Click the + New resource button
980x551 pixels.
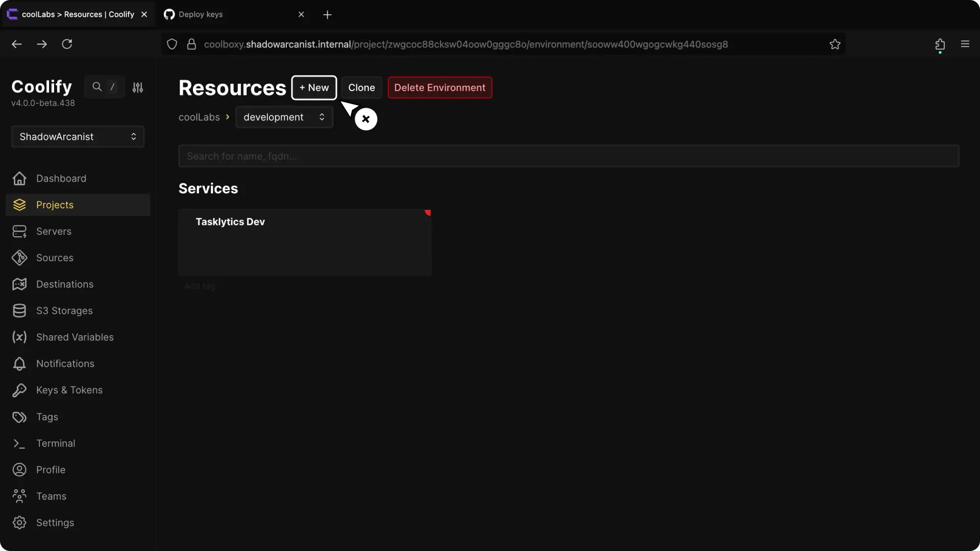point(314,88)
